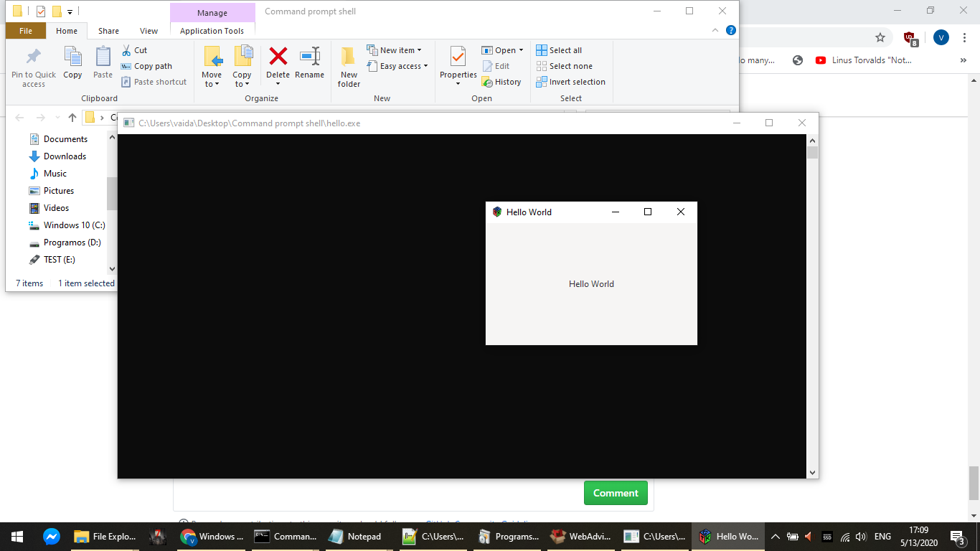The width and height of the screenshot is (980, 551).
Task: Open Linus Torvalds bookmark in Chrome
Action: tap(864, 60)
